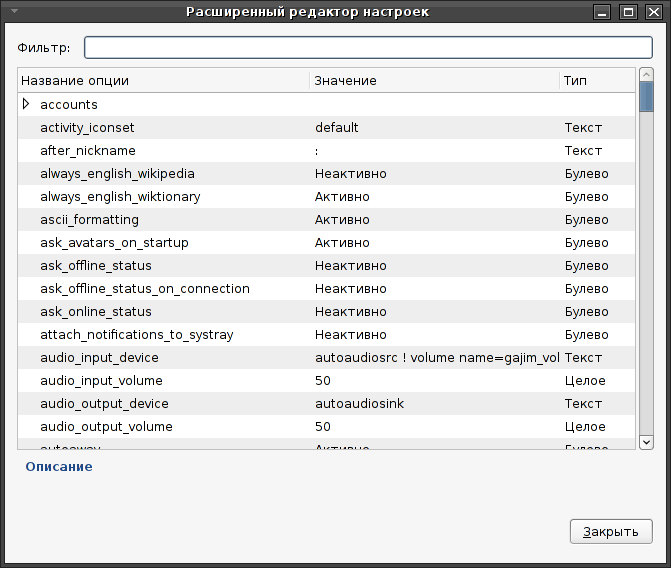Select audio_output_volume option name

(107, 427)
